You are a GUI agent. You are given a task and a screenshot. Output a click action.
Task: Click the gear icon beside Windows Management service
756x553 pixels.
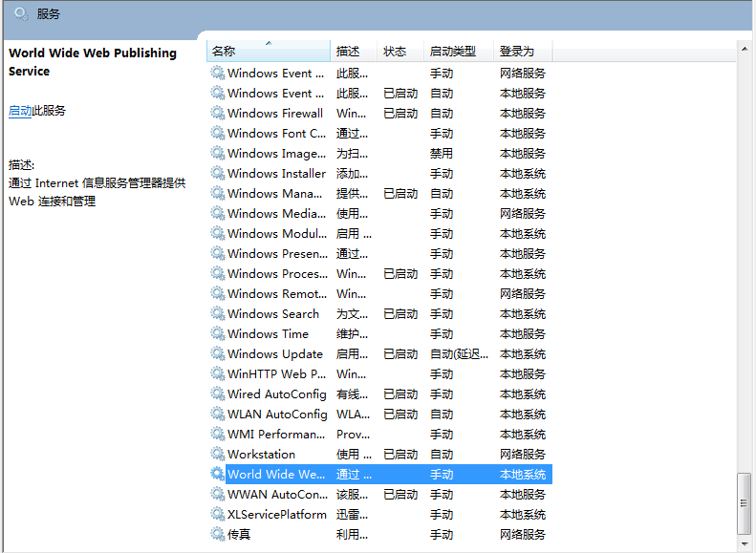tap(218, 194)
